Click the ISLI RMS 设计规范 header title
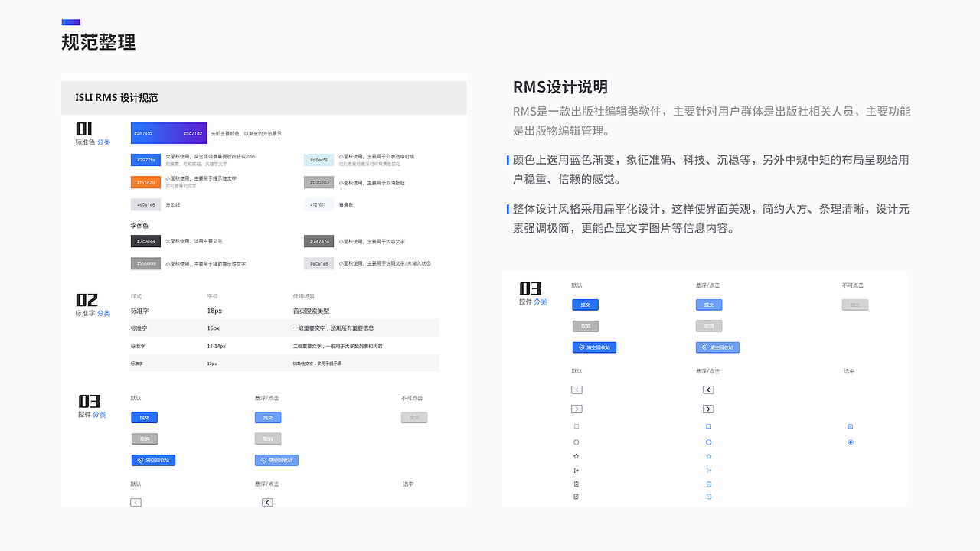 tap(116, 98)
